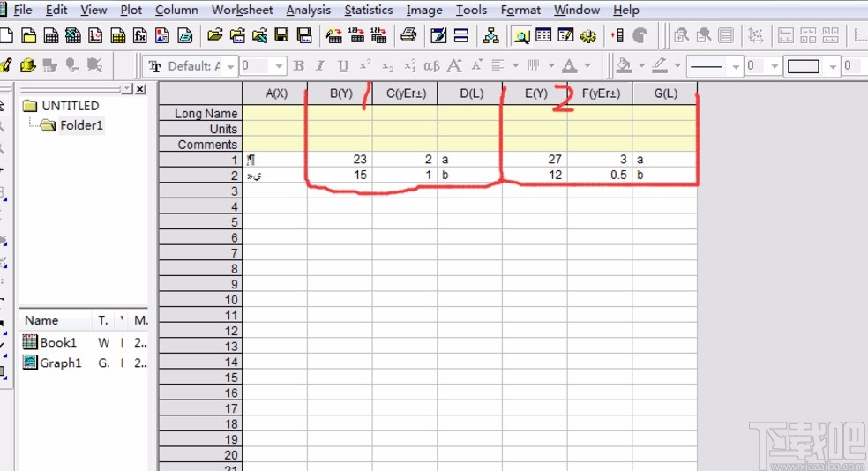The height and width of the screenshot is (471, 868).
Task: Open the line width dropdown
Action: pos(775,66)
